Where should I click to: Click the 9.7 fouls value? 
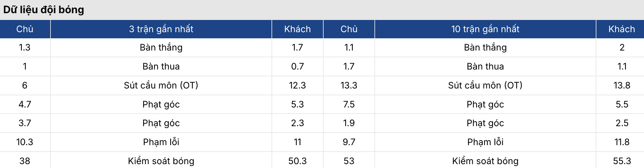click(349, 142)
